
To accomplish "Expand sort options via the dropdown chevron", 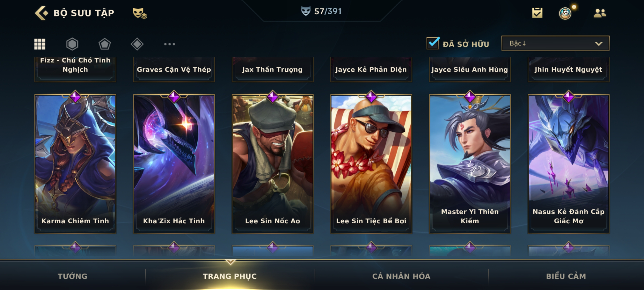I will pyautogui.click(x=599, y=44).
